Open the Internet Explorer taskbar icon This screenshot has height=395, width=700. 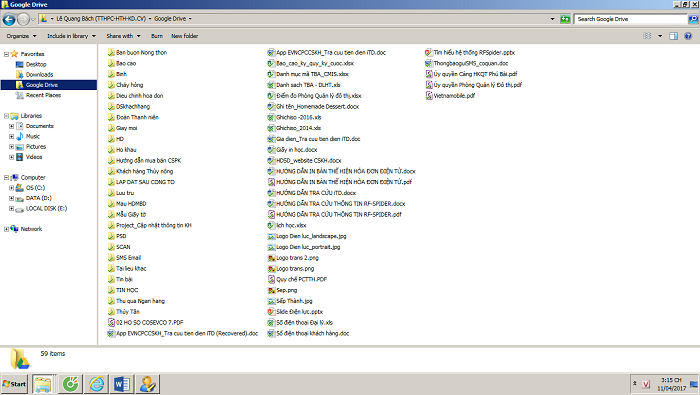[96, 384]
